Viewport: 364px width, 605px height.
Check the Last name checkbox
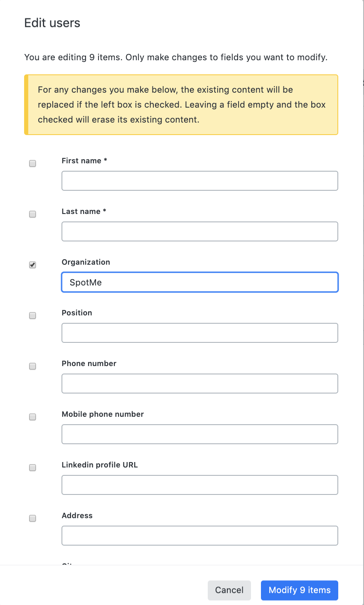32,214
